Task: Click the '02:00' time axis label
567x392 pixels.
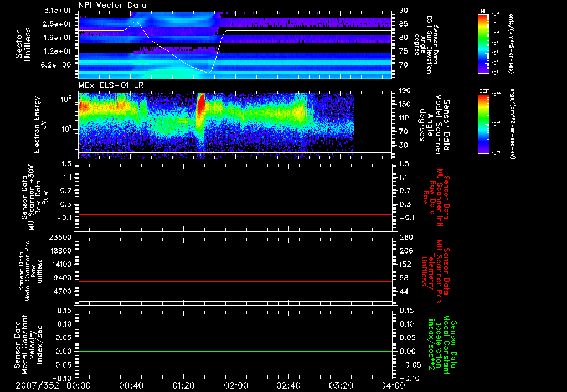Action: pos(236,385)
